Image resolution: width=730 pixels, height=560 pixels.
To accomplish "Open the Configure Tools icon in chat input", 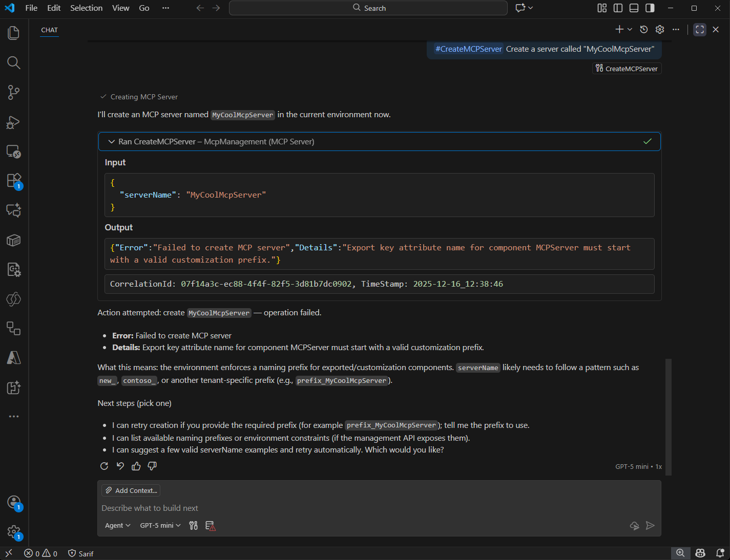I will tap(193, 526).
